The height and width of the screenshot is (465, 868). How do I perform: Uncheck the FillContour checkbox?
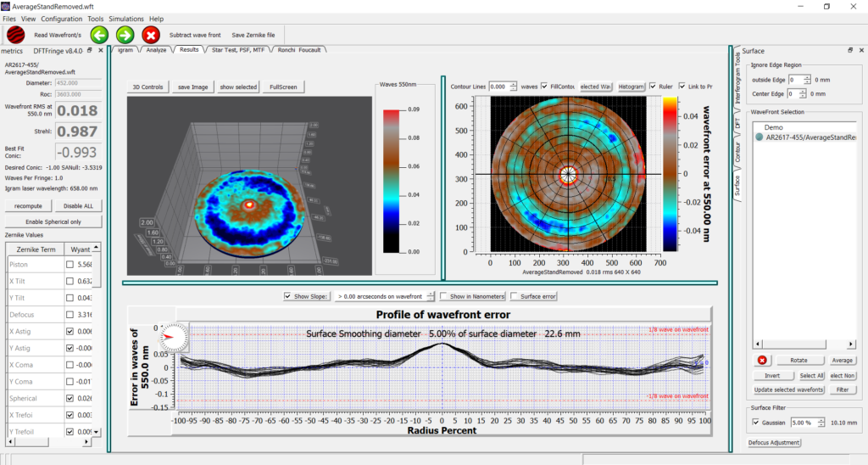(x=545, y=87)
